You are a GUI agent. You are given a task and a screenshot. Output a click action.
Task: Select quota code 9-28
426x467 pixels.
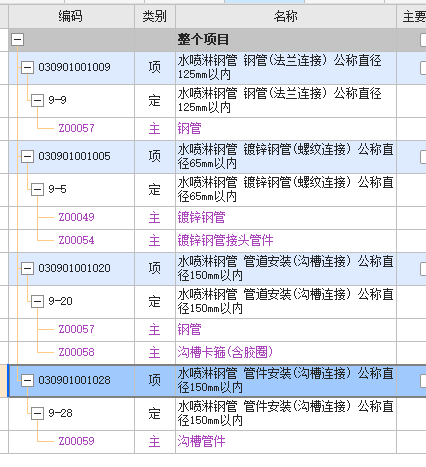[x=60, y=413]
